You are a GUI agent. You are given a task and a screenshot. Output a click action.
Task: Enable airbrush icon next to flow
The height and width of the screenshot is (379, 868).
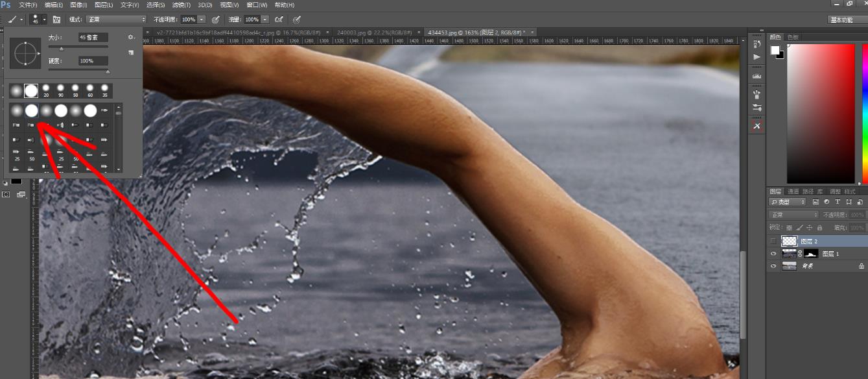(x=279, y=19)
